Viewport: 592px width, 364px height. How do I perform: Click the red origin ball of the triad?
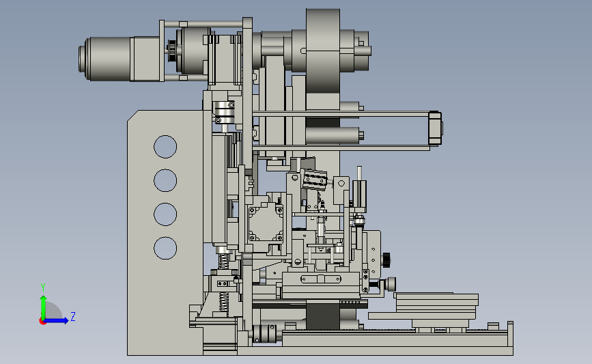click(42, 322)
